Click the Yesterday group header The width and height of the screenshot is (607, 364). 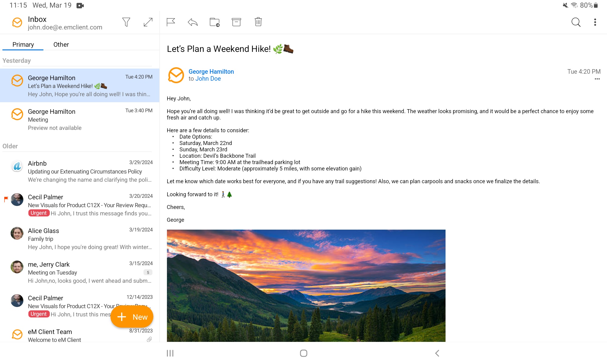pos(17,61)
